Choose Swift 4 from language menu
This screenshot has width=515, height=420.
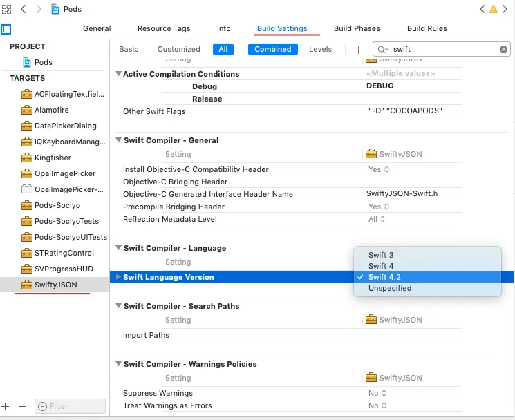tap(427, 266)
